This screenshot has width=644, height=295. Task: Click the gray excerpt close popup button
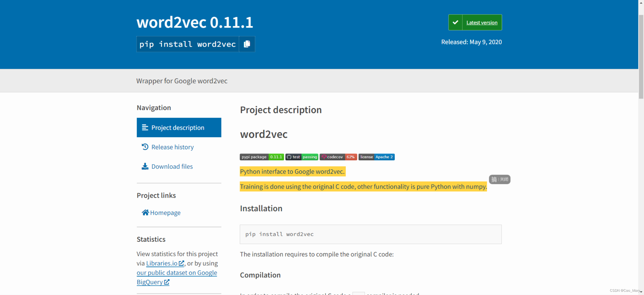504,179
